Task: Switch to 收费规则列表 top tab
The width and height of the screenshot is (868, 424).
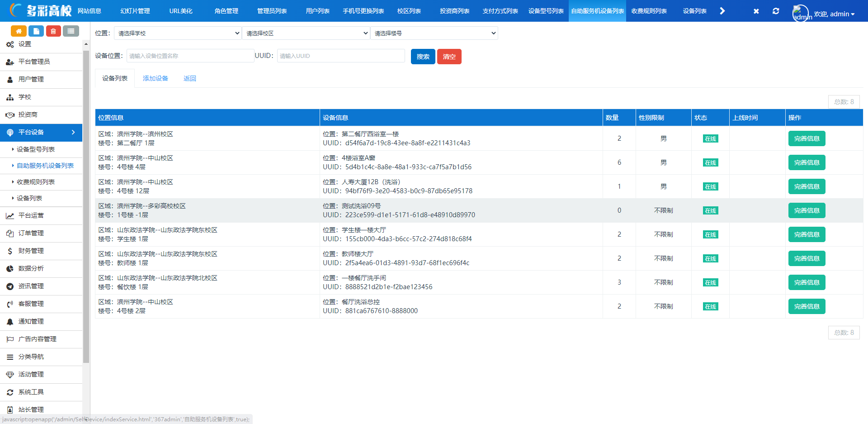Action: 649,11
